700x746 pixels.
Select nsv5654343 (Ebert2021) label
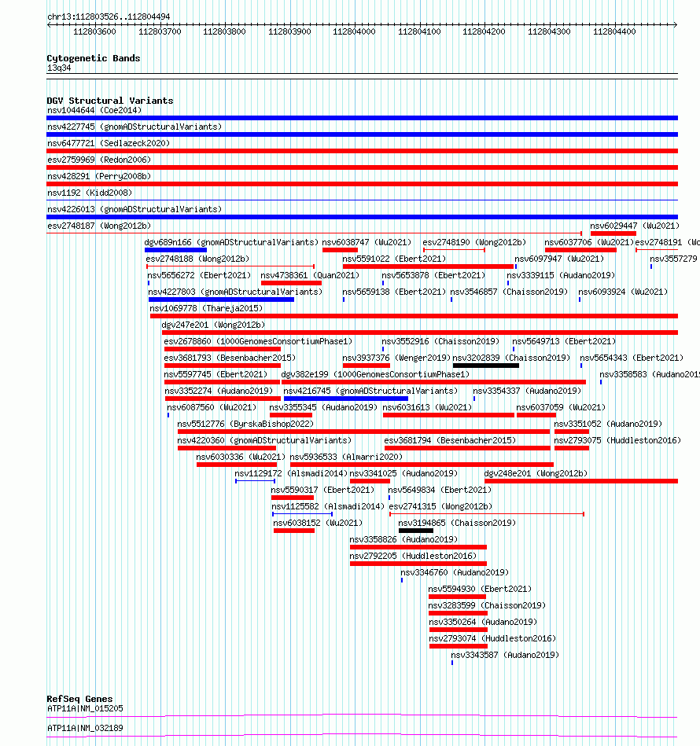632,358
